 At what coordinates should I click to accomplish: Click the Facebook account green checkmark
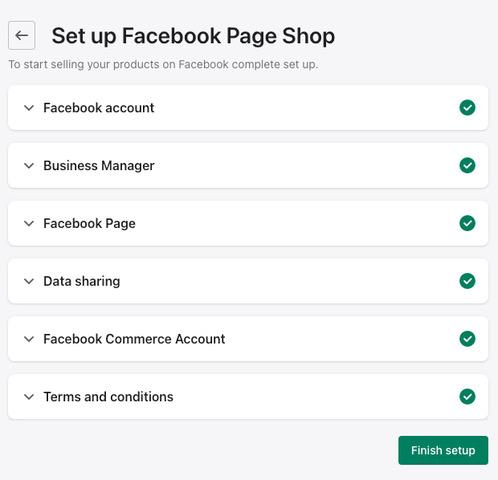(x=467, y=108)
